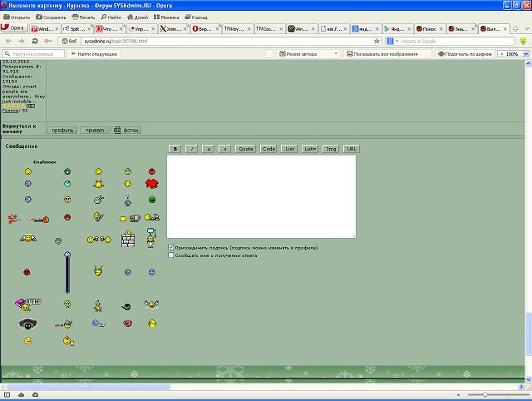Insert the red splat blob smiley
532x401 pixels.
click(x=151, y=184)
